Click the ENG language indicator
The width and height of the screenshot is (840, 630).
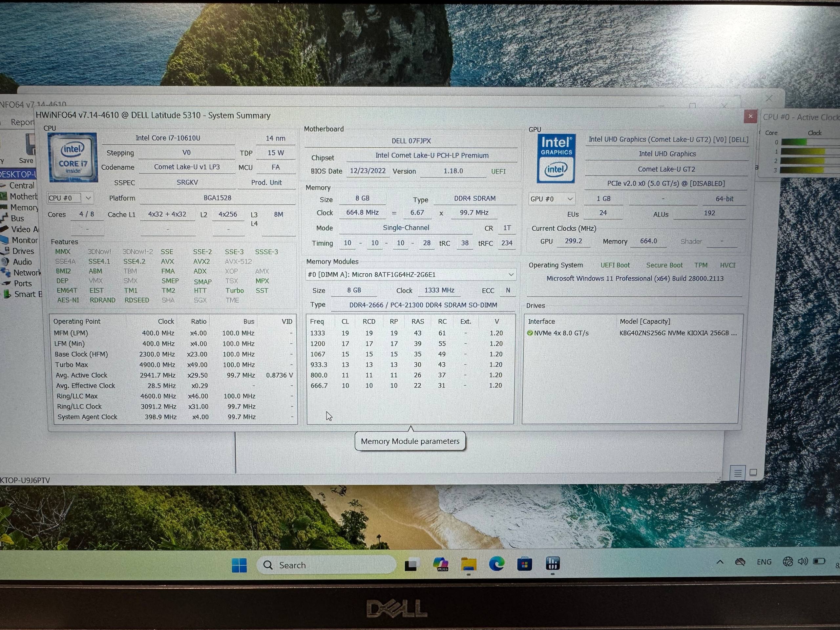(764, 562)
